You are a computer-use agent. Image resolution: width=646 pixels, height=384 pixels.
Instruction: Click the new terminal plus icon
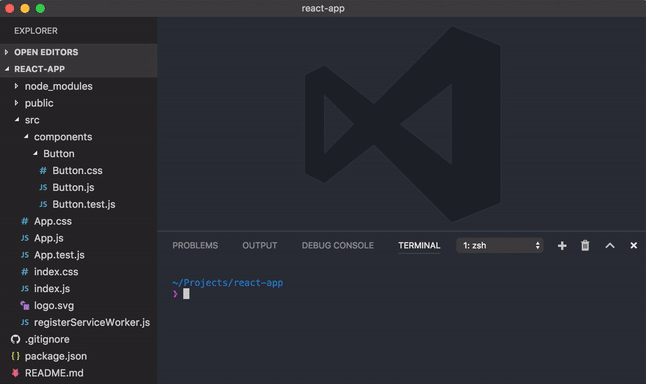point(562,246)
